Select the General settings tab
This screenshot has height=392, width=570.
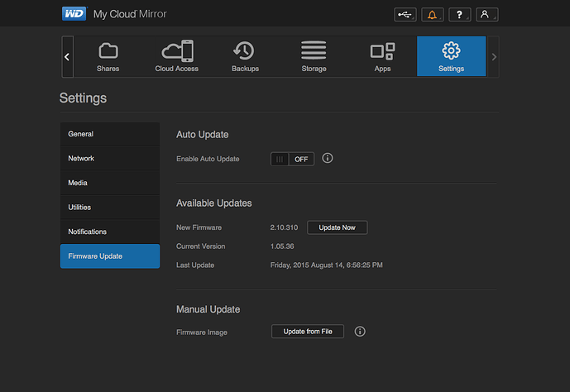pyautogui.click(x=110, y=134)
